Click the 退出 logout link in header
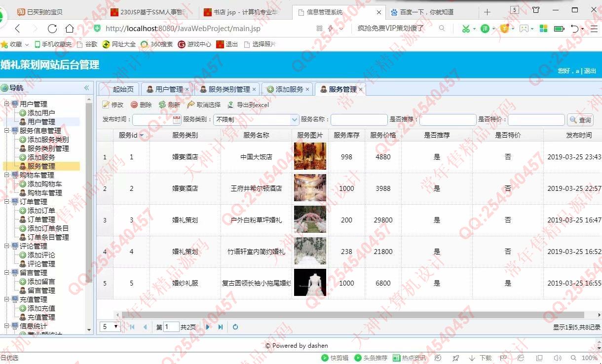 click(x=590, y=71)
